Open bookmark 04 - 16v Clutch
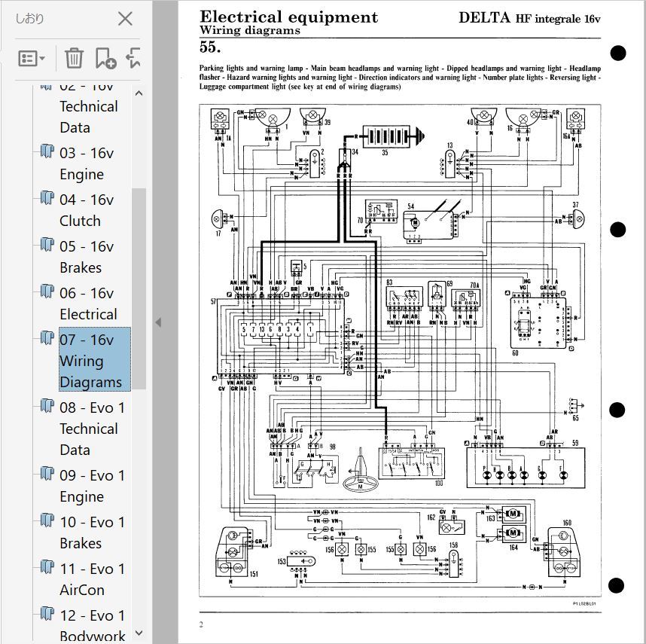646x644 pixels. pyautogui.click(x=87, y=210)
